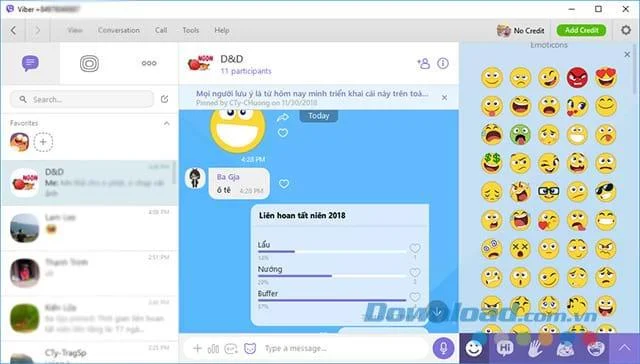Open the favorite contact avatar
Screen dimensions: 640x364
[x=19, y=142]
